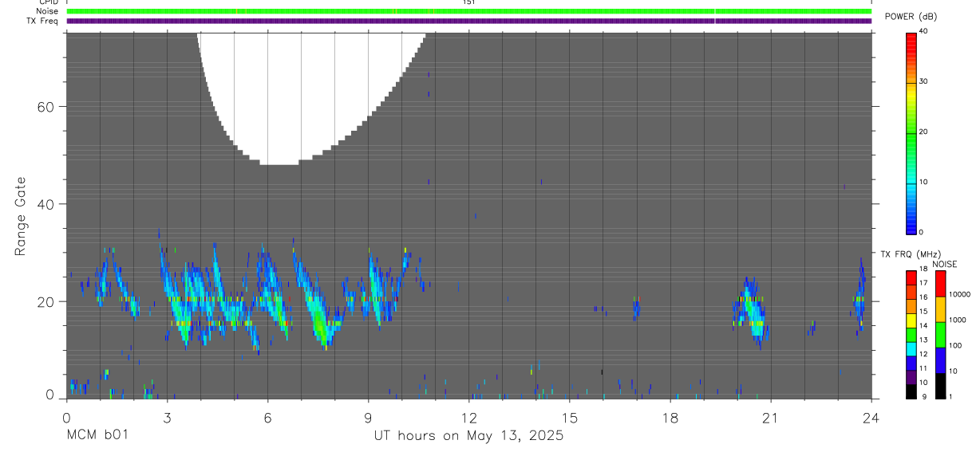Click the POWER (dB) colorbar title
This screenshot has height=452, width=980.
911,17
